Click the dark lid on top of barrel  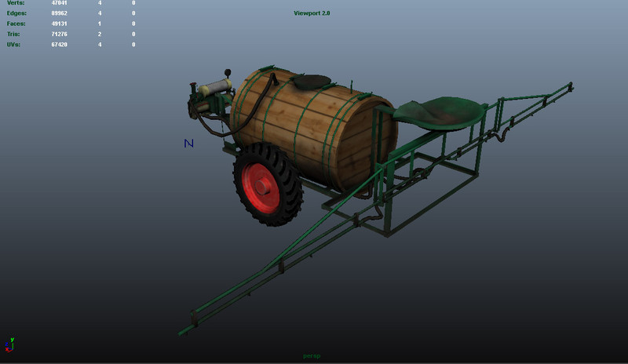point(312,80)
